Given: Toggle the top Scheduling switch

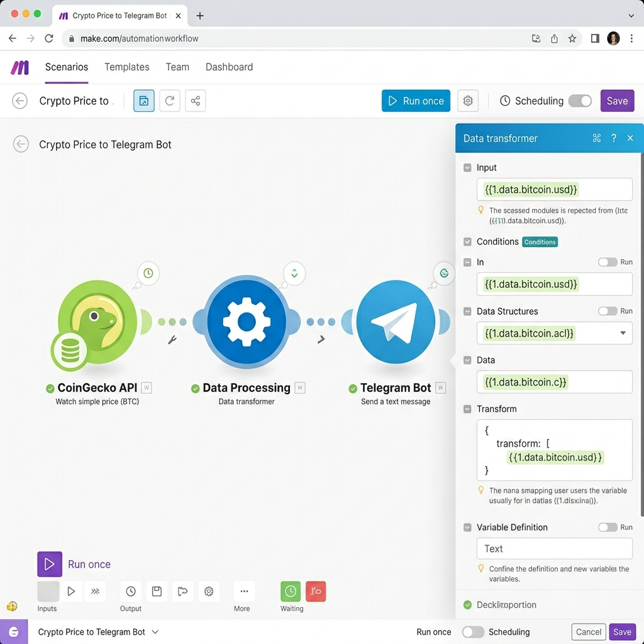Looking at the screenshot, I should (580, 101).
